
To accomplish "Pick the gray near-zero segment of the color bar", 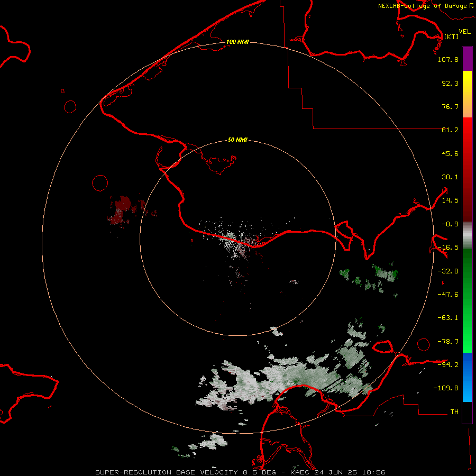I will click(x=467, y=235).
